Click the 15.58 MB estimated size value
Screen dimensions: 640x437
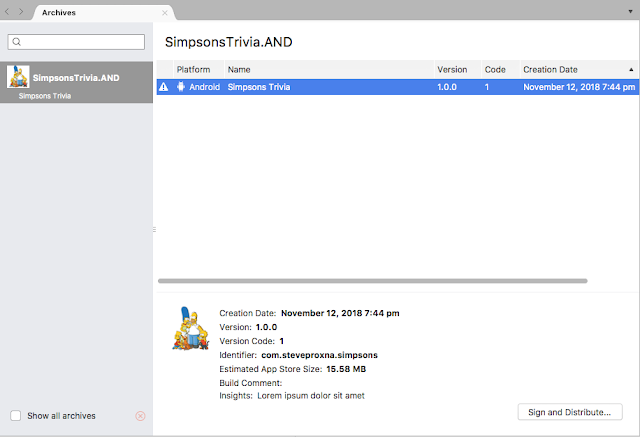(x=346, y=369)
